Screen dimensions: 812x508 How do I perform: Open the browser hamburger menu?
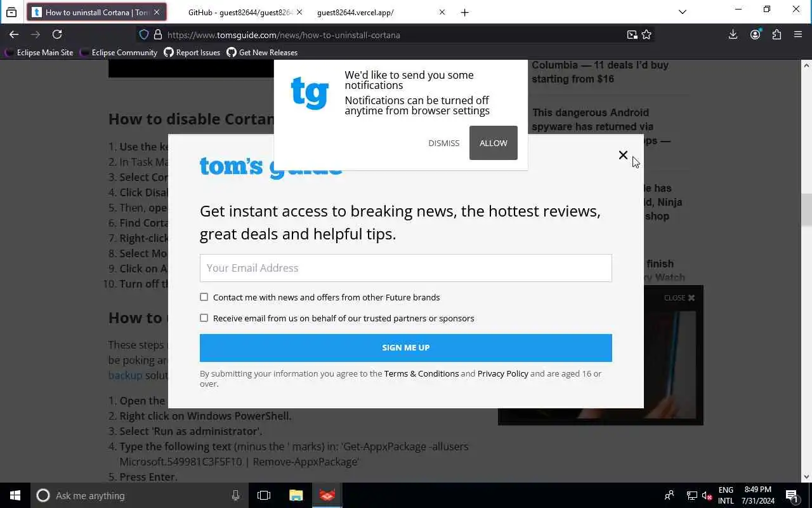coord(798,35)
